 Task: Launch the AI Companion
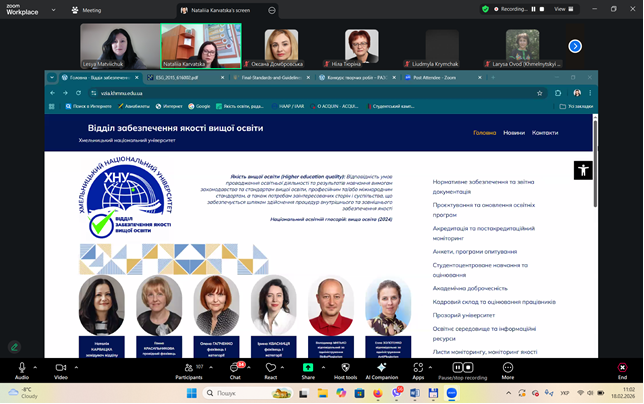(x=381, y=368)
